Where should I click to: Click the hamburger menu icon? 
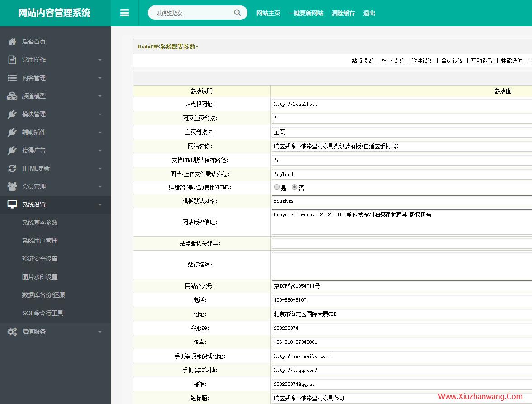[125, 13]
